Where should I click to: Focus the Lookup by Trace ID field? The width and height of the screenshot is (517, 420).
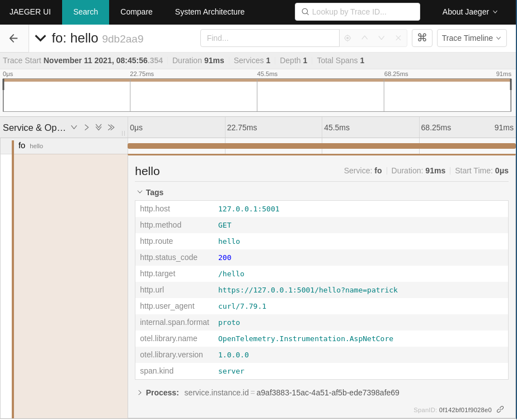coord(358,12)
